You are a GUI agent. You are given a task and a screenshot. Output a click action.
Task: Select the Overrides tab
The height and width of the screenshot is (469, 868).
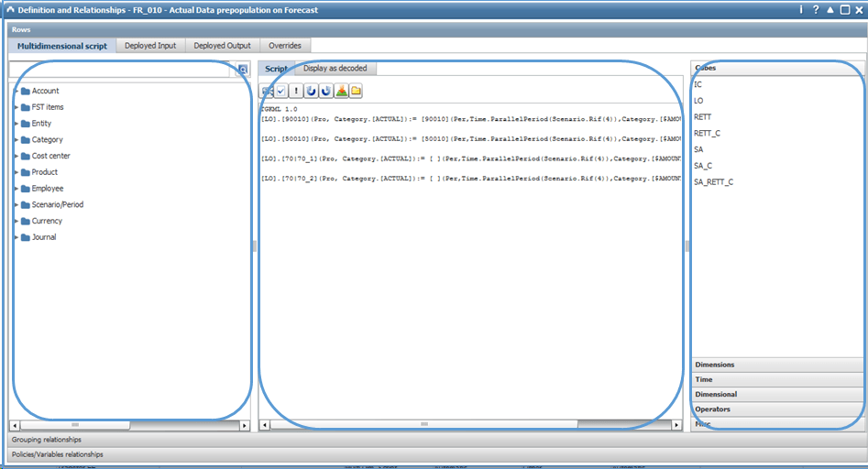point(285,46)
